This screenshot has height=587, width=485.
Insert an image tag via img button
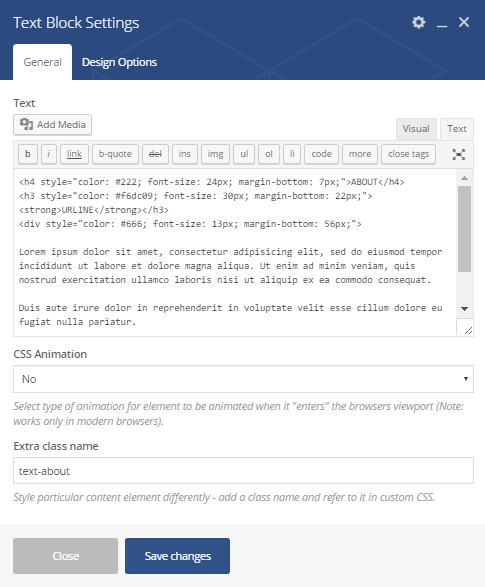(215, 154)
